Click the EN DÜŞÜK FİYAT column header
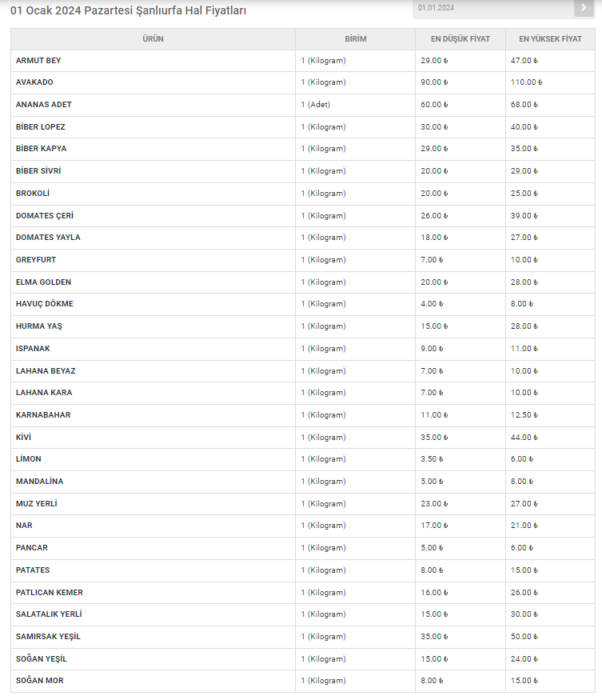 pos(460,39)
